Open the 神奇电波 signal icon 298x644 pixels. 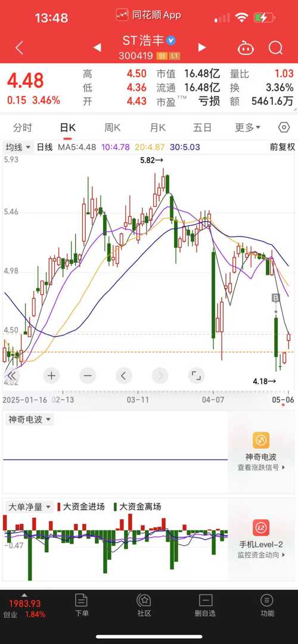point(261,440)
